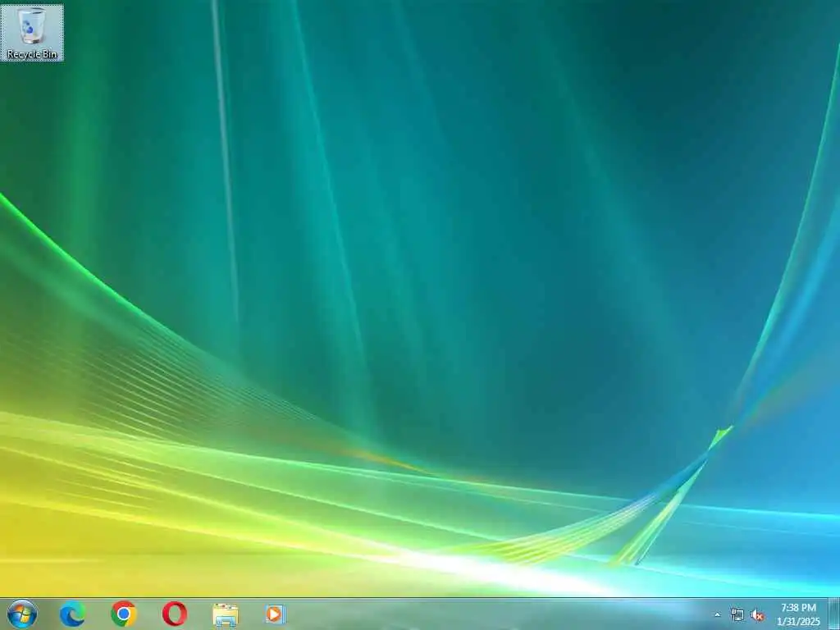The image size is (840, 630).
Task: Open the clock showing 7:38 PM
Action: tap(798, 614)
